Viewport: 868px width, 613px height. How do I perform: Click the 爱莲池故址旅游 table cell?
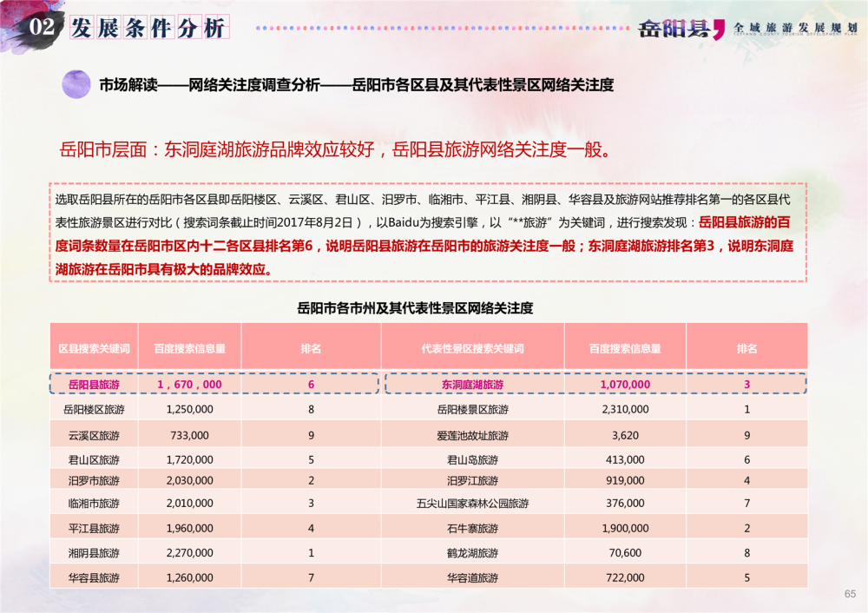[x=472, y=435]
